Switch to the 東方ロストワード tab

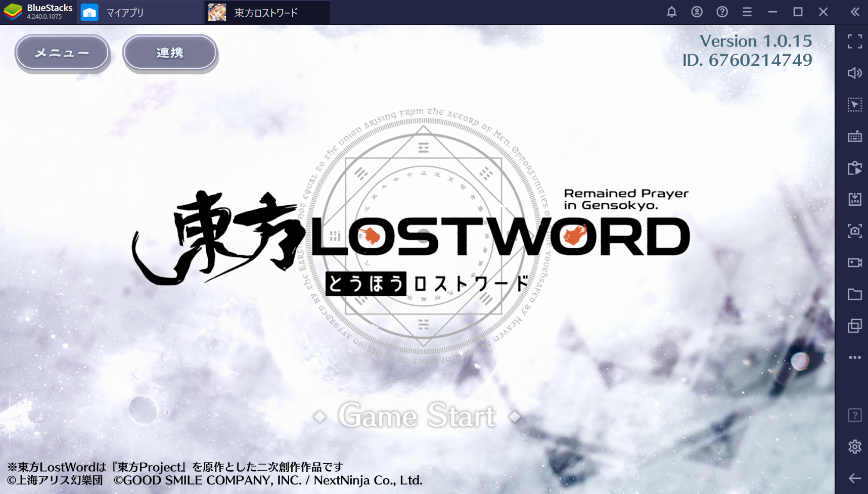tap(267, 12)
